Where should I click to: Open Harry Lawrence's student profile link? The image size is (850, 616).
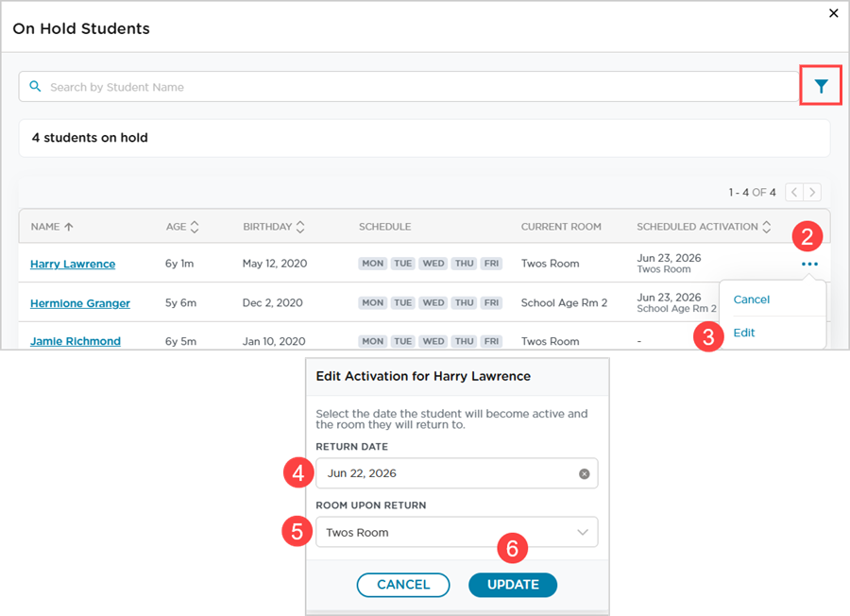coord(73,265)
